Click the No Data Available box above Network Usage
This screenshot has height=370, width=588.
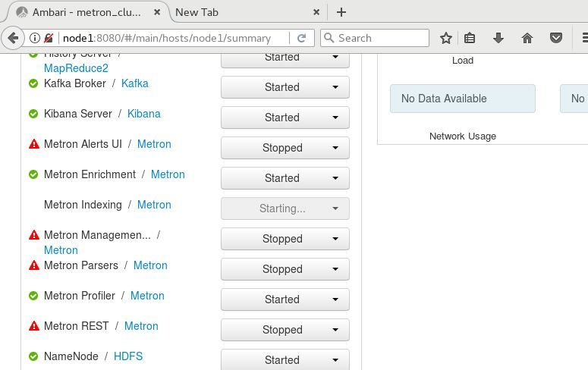click(463, 99)
